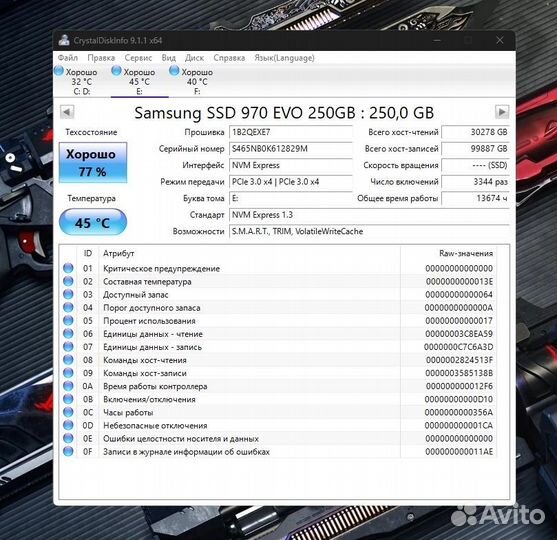Click the rotation speed value ---- (SSD)
Viewport: 557px width, 540px height.
click(475, 165)
